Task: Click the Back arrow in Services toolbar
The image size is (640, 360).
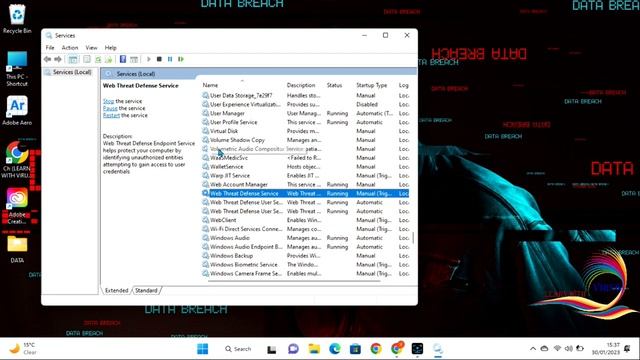Action: tap(47, 59)
